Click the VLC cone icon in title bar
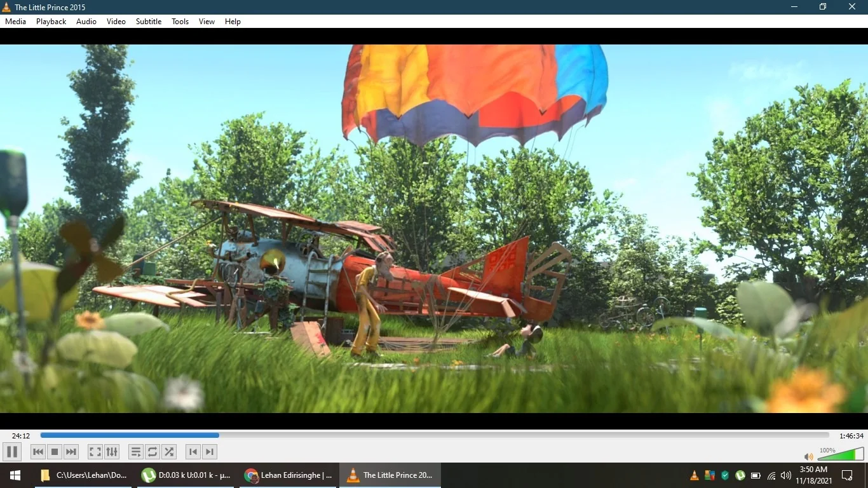The height and width of the screenshot is (488, 868). (7, 7)
